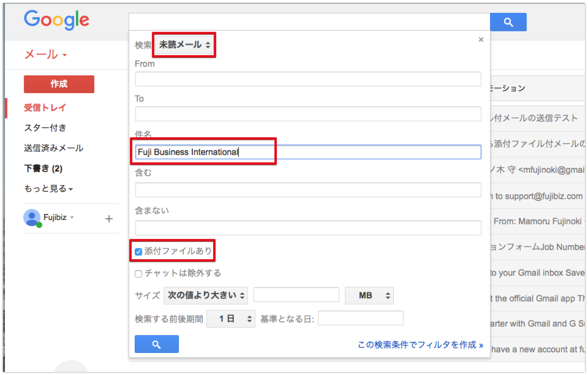Uncheck the 添付ファイルあり checkbox
Image resolution: width=588 pixels, height=375 pixels.
pos(138,251)
